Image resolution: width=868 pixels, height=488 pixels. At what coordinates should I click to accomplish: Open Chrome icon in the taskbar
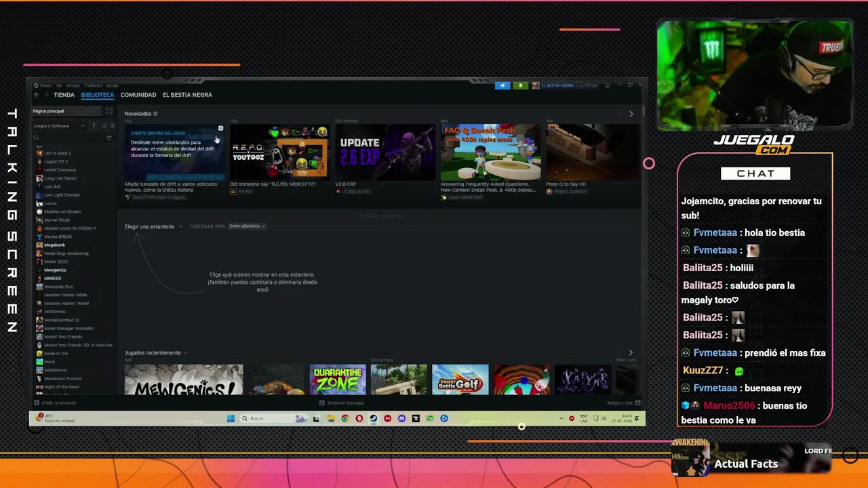[x=344, y=418]
